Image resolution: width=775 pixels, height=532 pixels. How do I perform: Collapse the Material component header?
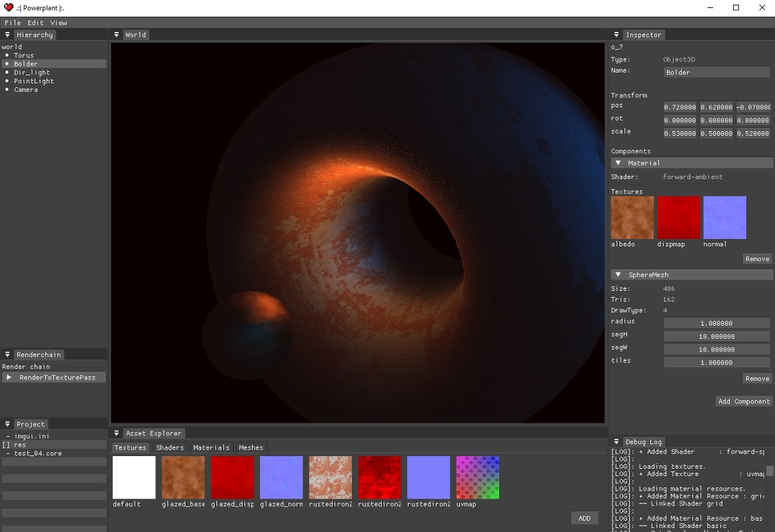(x=692, y=163)
